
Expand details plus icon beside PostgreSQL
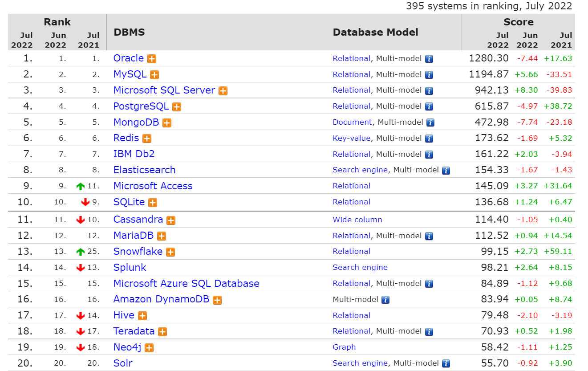[177, 107]
